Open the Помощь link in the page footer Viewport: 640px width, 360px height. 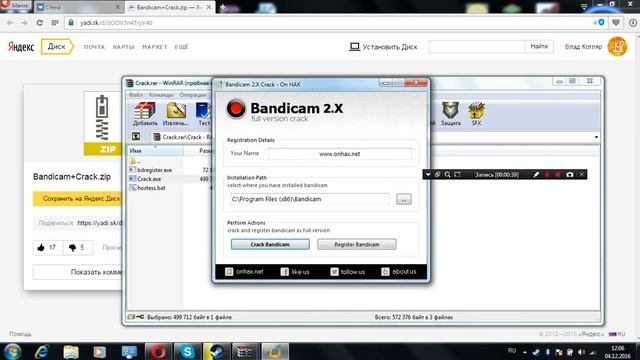point(20,334)
